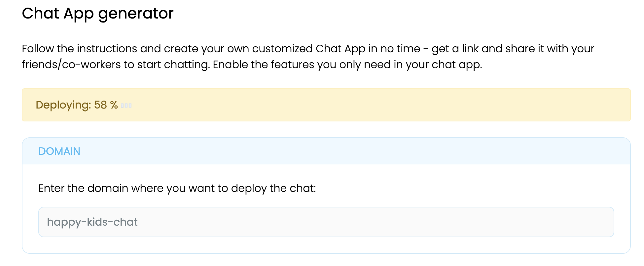This screenshot has width=644, height=266.
Task: Click the Chat App generator page title
Action: 97,14
